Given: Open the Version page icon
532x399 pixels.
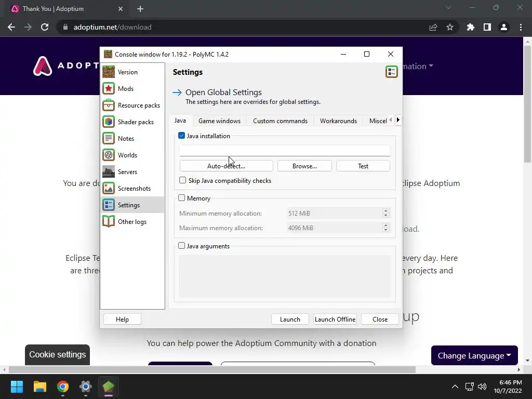Looking at the screenshot, I should 109,72.
